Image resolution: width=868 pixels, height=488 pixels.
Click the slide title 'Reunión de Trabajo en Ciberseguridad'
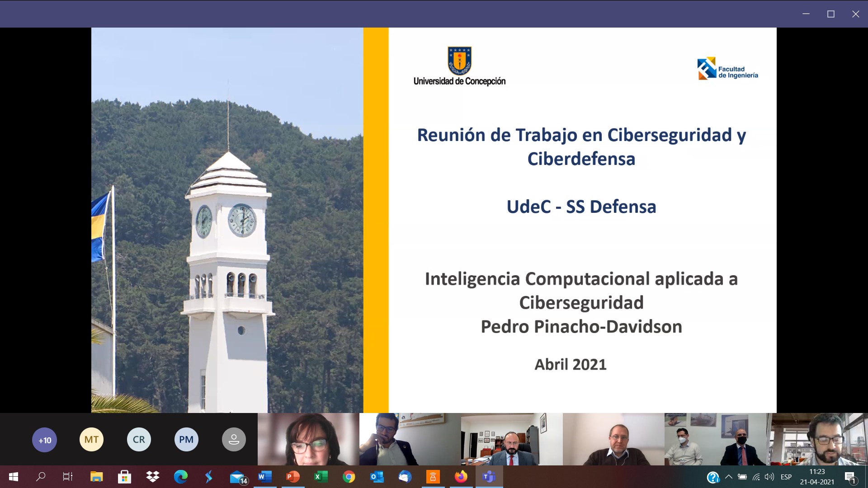[581, 147]
